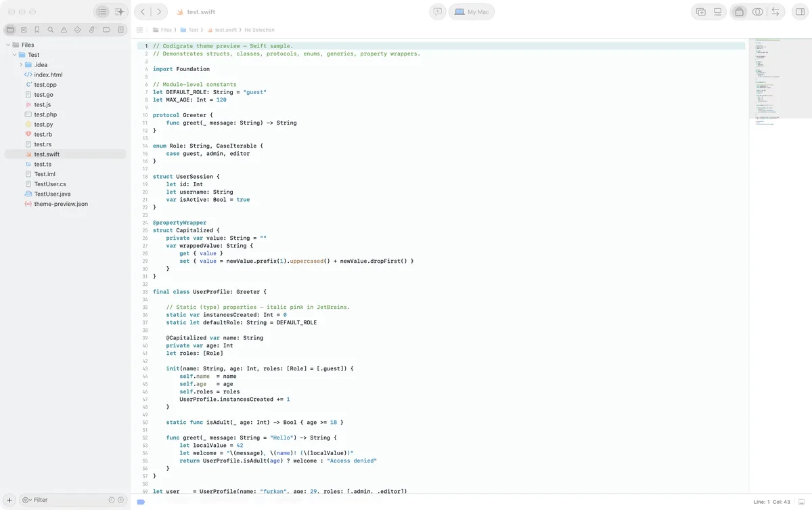
Task: Click the add file plus button
Action: coord(9,500)
